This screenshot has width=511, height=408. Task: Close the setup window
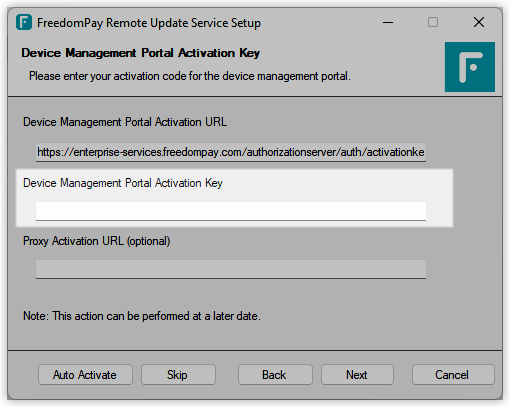point(479,23)
